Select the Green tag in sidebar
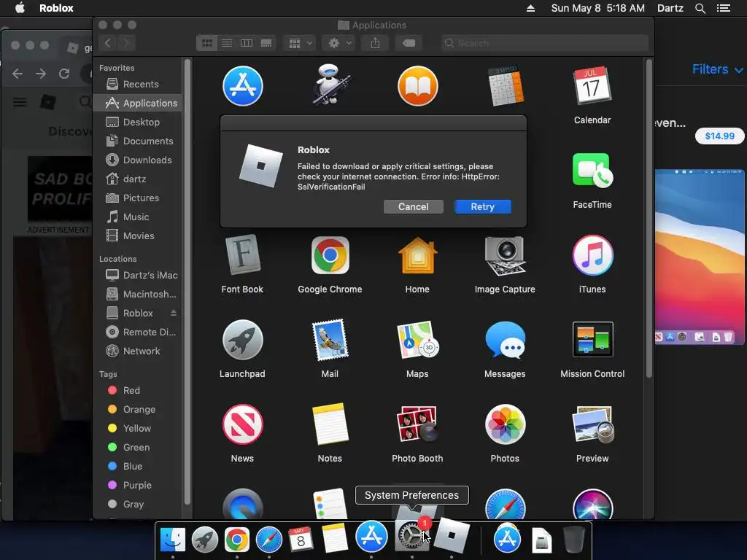This screenshot has width=747, height=560. (137, 448)
